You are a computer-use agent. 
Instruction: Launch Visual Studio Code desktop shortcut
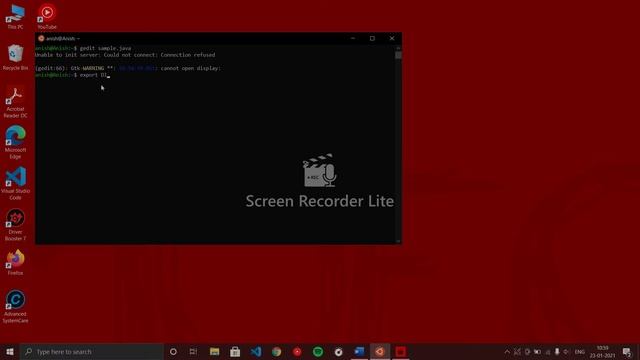15,184
